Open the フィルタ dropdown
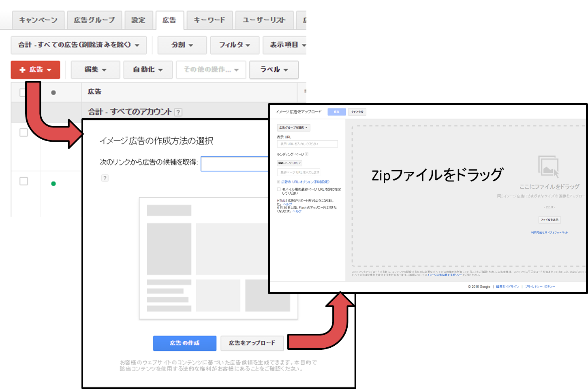The height and width of the screenshot is (389, 588). click(235, 45)
